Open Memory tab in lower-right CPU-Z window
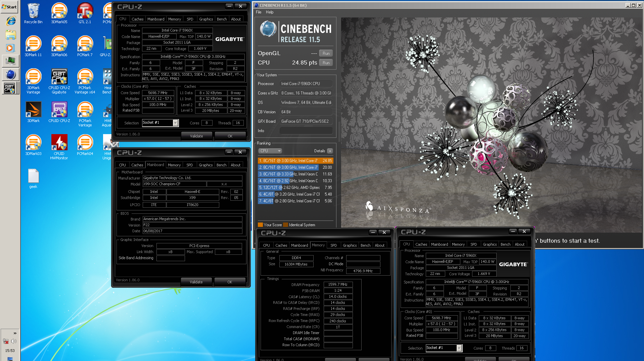This screenshot has height=361, width=644. [458, 244]
